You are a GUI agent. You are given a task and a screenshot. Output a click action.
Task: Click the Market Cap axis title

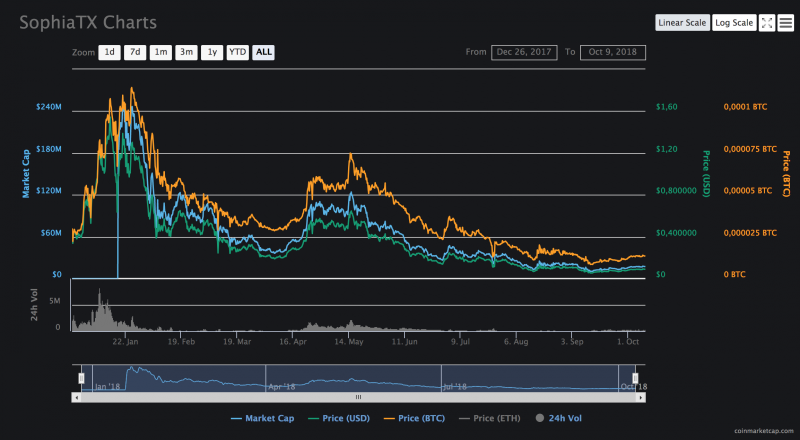pyautogui.click(x=26, y=174)
